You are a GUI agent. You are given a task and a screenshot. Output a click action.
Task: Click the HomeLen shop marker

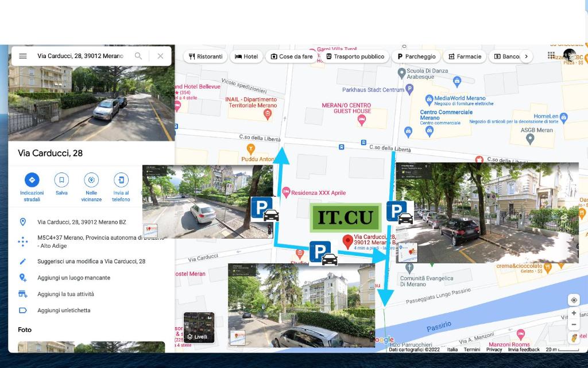pos(564,118)
